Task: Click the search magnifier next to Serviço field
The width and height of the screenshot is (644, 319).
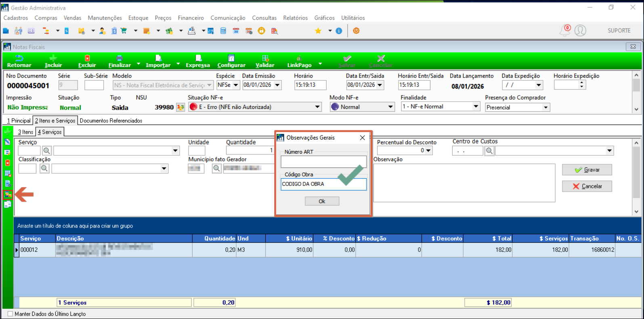Action: coord(47,151)
